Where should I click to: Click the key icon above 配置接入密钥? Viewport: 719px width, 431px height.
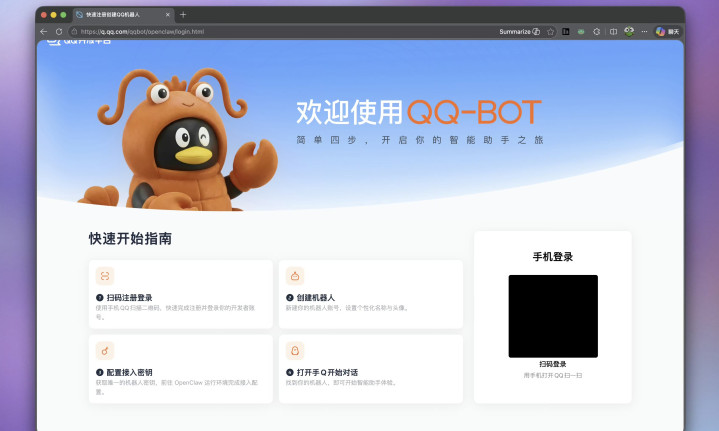pos(105,351)
